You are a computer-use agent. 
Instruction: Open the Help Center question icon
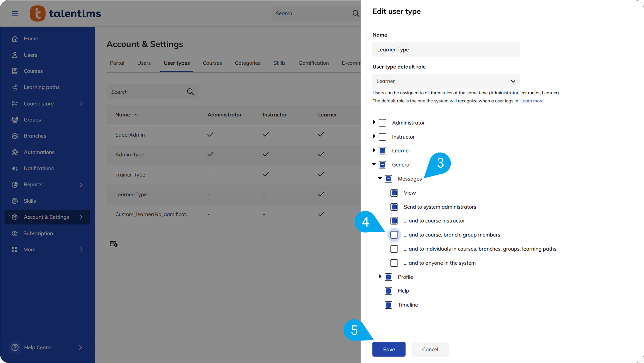pyautogui.click(x=15, y=347)
